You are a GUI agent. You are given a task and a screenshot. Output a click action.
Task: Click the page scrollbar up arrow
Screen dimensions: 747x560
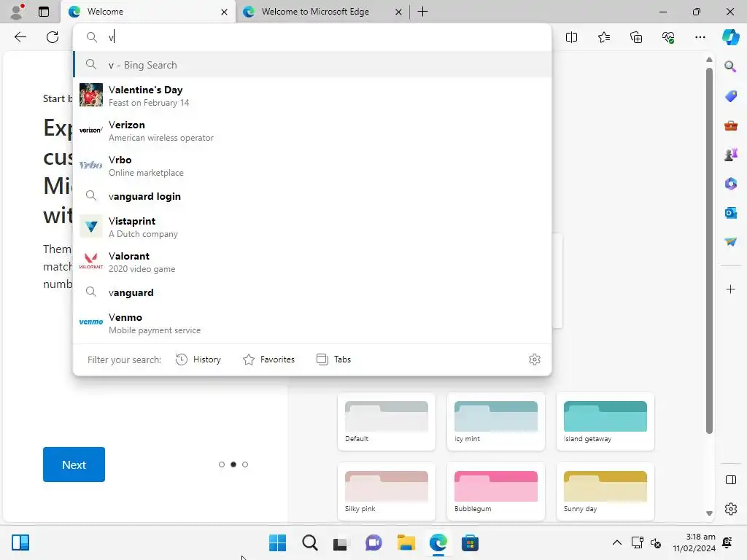point(709,60)
